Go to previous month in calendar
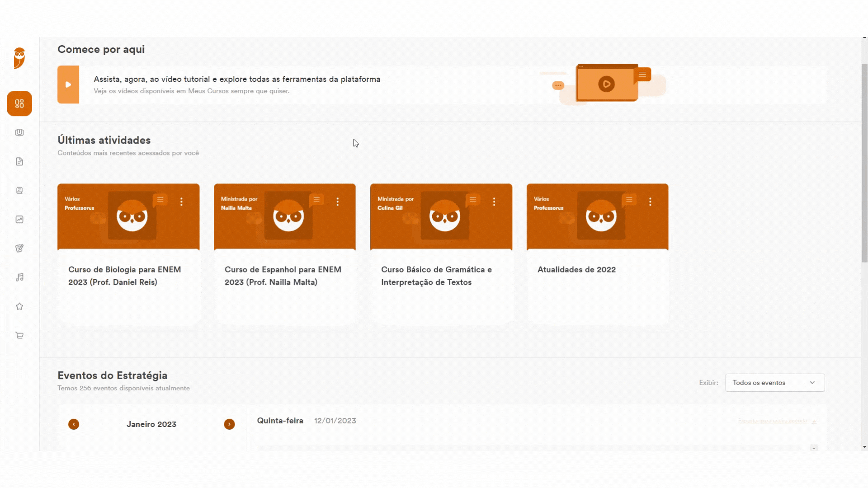This screenshot has width=868, height=488. tap(74, 424)
